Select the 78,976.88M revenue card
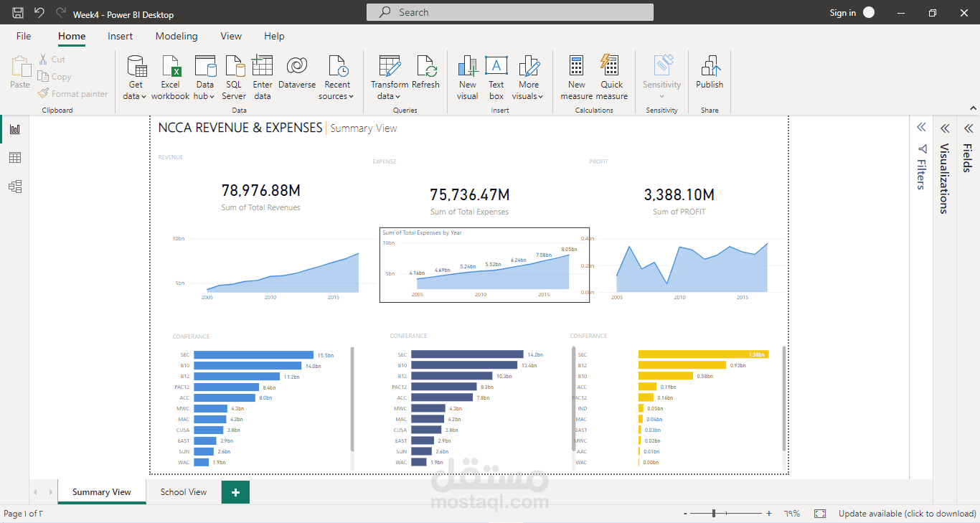Viewport: 980px width, 523px height. [260, 196]
